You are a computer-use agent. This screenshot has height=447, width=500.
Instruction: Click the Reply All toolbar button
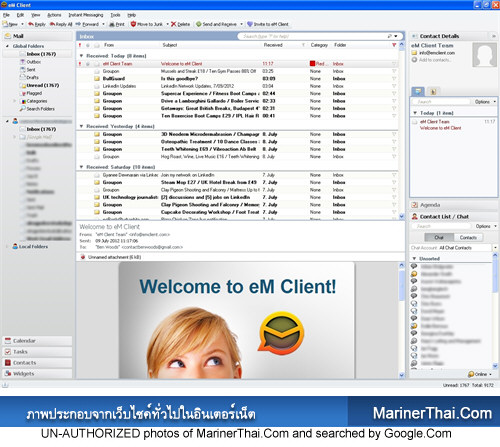[61, 24]
